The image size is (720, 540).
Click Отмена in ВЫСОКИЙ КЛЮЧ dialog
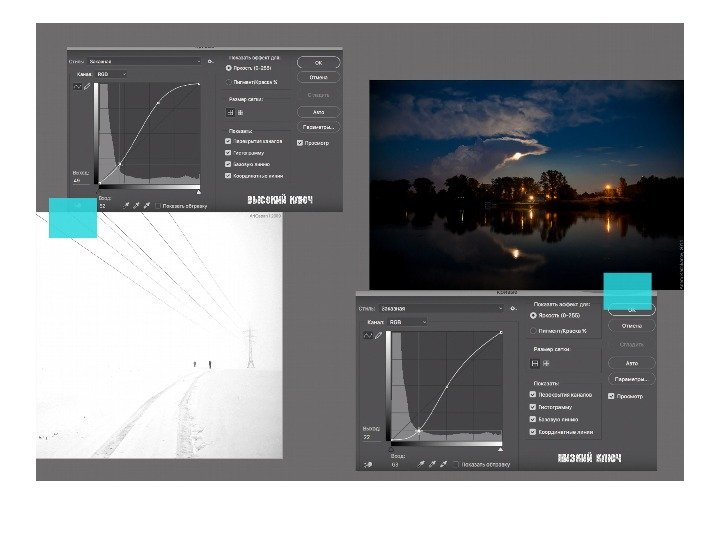(x=319, y=78)
